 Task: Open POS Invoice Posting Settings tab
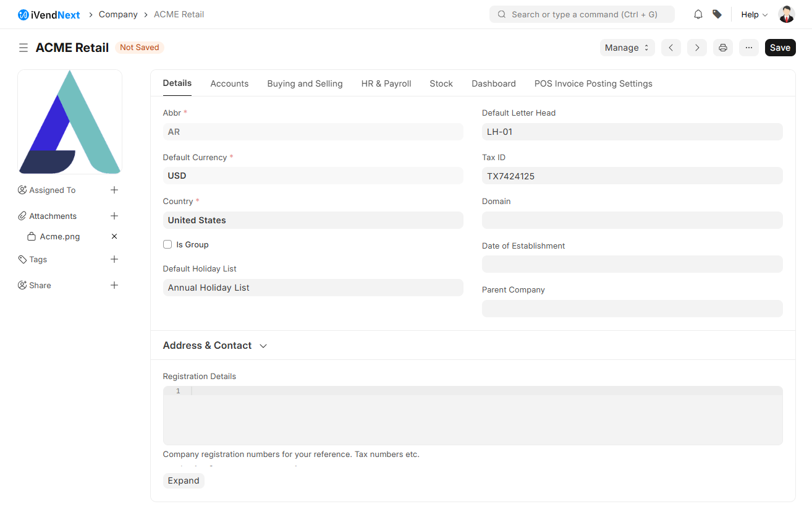pyautogui.click(x=593, y=83)
